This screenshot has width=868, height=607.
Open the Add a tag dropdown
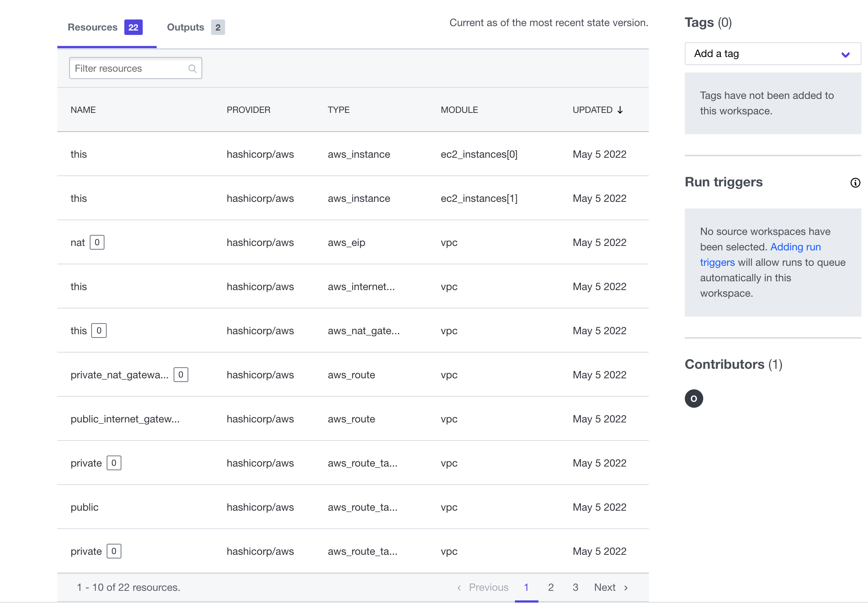click(x=772, y=54)
